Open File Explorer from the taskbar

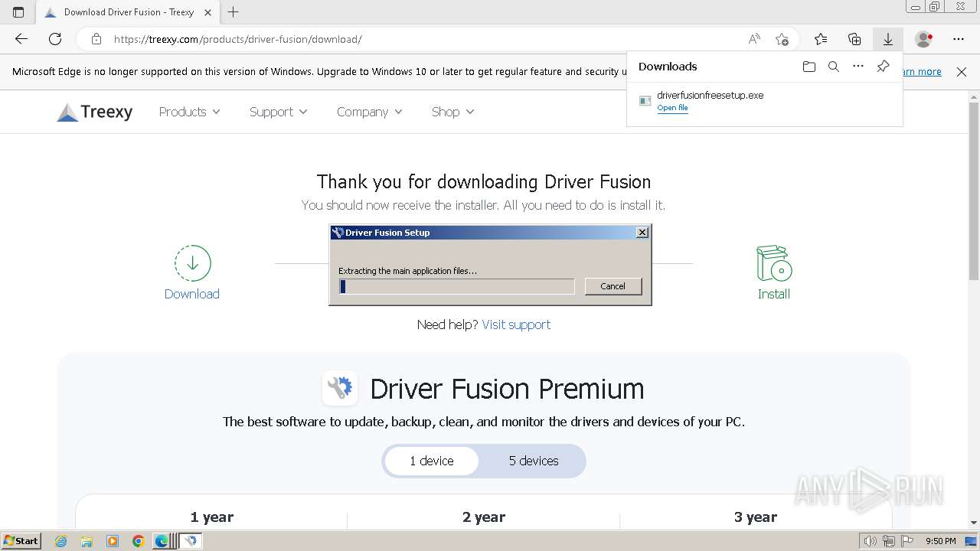pyautogui.click(x=87, y=541)
